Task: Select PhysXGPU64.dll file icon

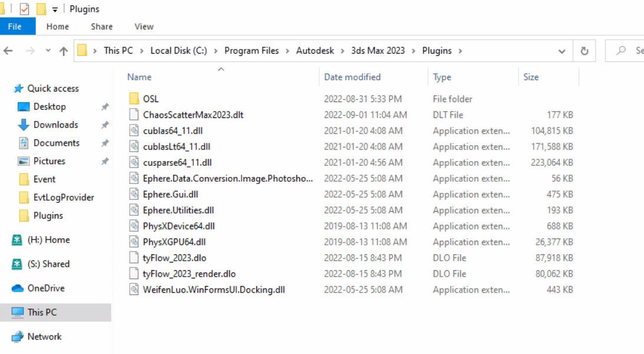Action: click(x=134, y=242)
